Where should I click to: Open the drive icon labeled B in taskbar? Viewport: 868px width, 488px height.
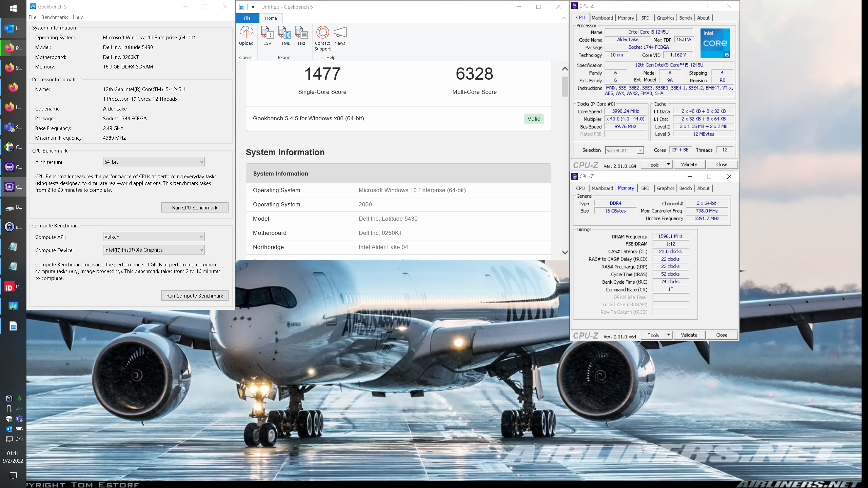[13, 207]
